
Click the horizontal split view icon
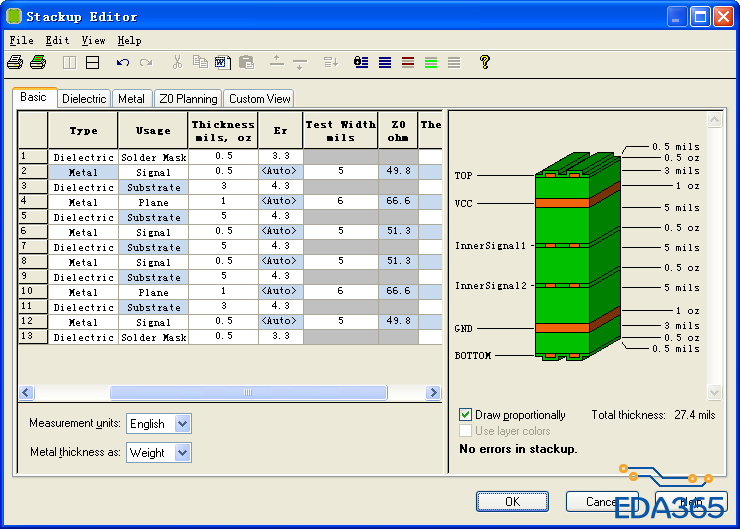pos(92,62)
